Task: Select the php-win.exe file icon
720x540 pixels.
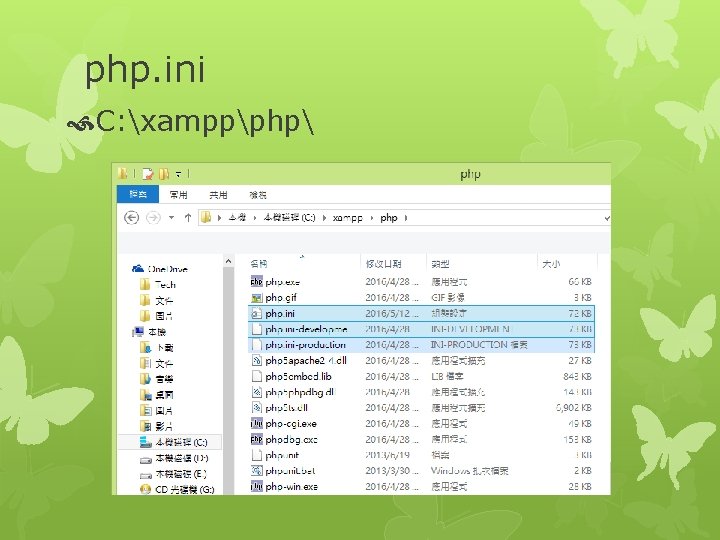Action: (256, 486)
